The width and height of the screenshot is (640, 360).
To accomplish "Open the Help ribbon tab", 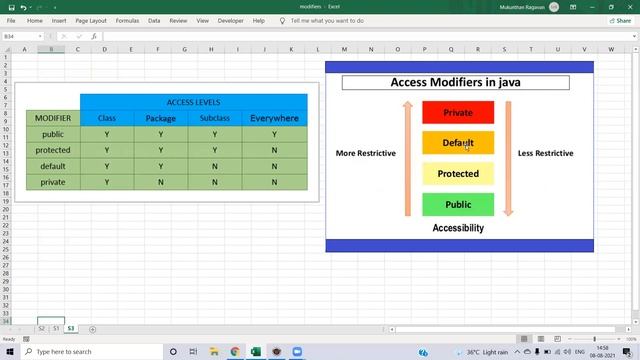I will click(x=258, y=20).
